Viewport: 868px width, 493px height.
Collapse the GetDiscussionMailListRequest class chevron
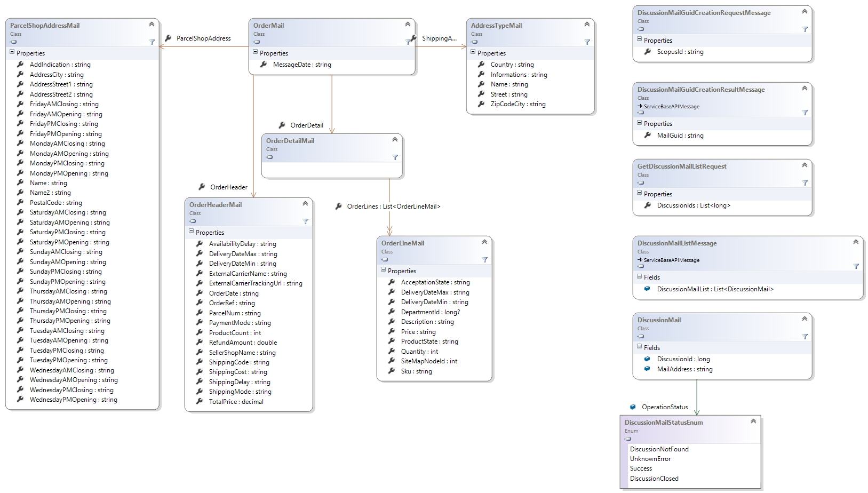(805, 165)
